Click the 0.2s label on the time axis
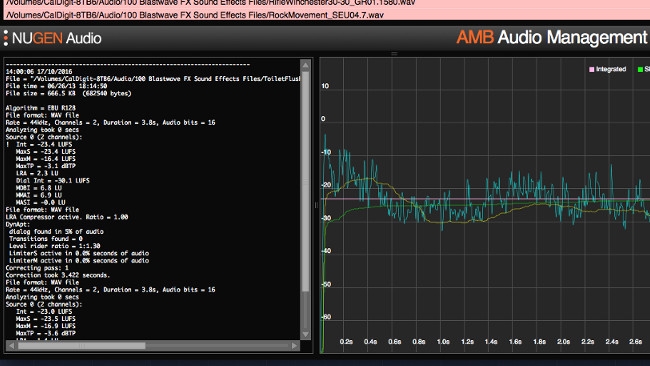 click(x=346, y=342)
